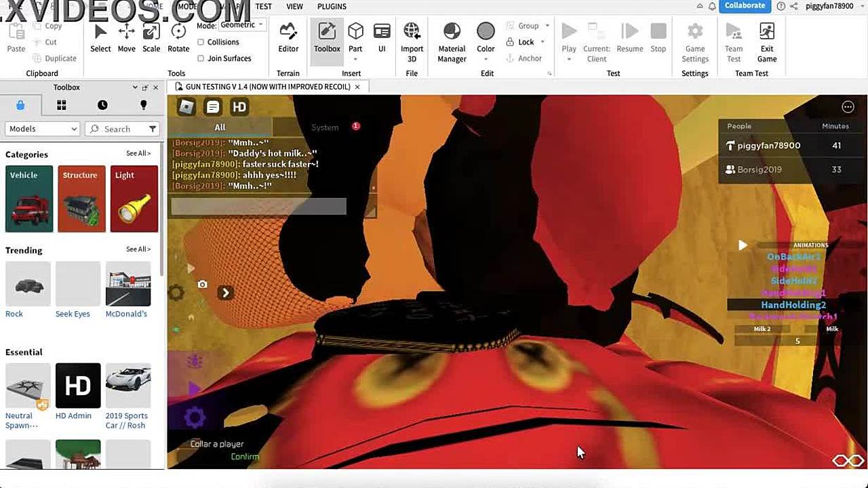Viewport: 868px width, 488px height.
Task: Open the Color picker in the ribbon
Action: pos(486,38)
